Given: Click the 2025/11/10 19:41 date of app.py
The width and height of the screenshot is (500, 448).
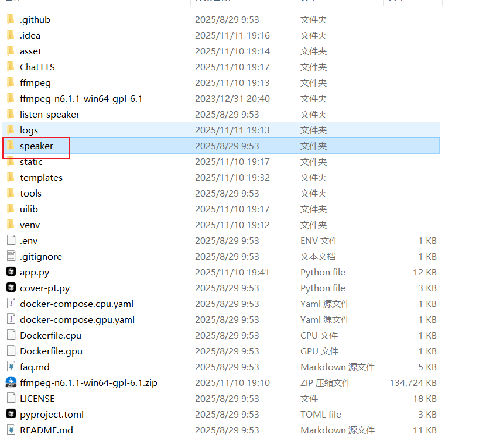Looking at the screenshot, I should [x=232, y=272].
